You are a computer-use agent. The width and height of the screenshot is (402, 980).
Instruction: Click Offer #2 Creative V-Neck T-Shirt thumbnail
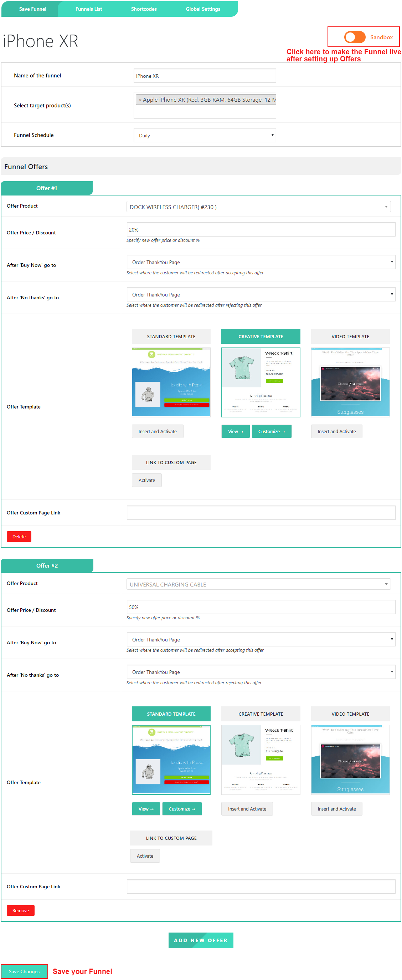(261, 759)
